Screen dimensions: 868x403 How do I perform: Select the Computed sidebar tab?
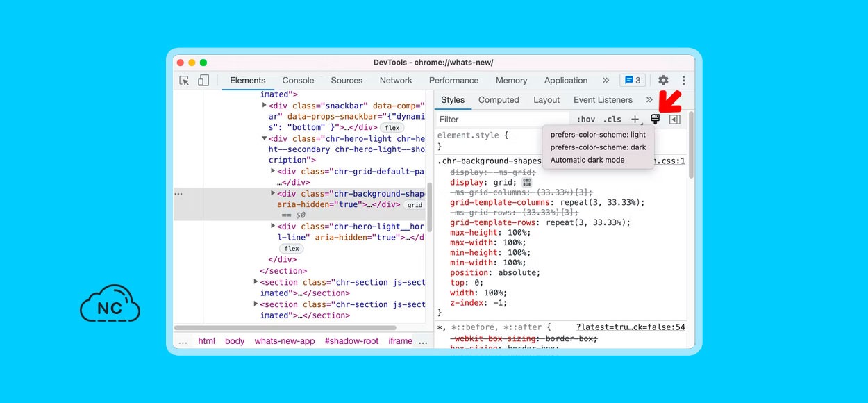499,100
